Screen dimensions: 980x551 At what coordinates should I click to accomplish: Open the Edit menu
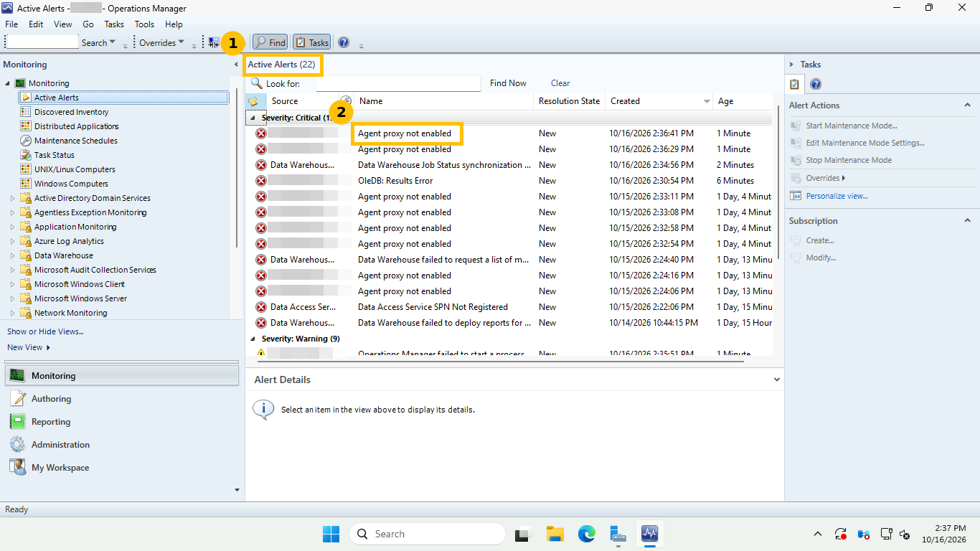pyautogui.click(x=36, y=24)
